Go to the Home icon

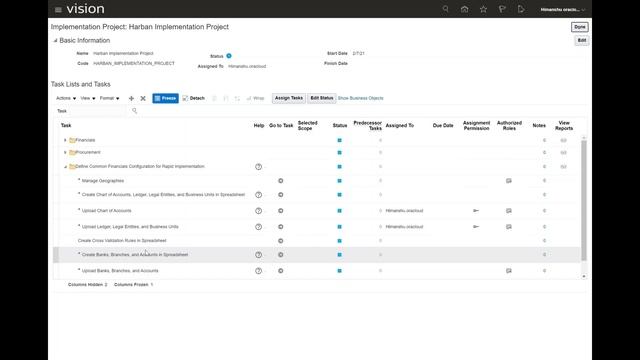(x=464, y=9)
